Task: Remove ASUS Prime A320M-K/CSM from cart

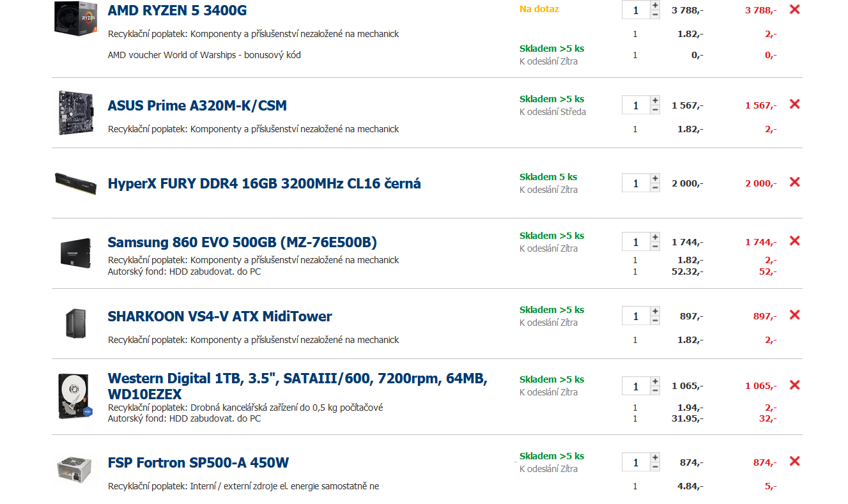Action: click(794, 104)
